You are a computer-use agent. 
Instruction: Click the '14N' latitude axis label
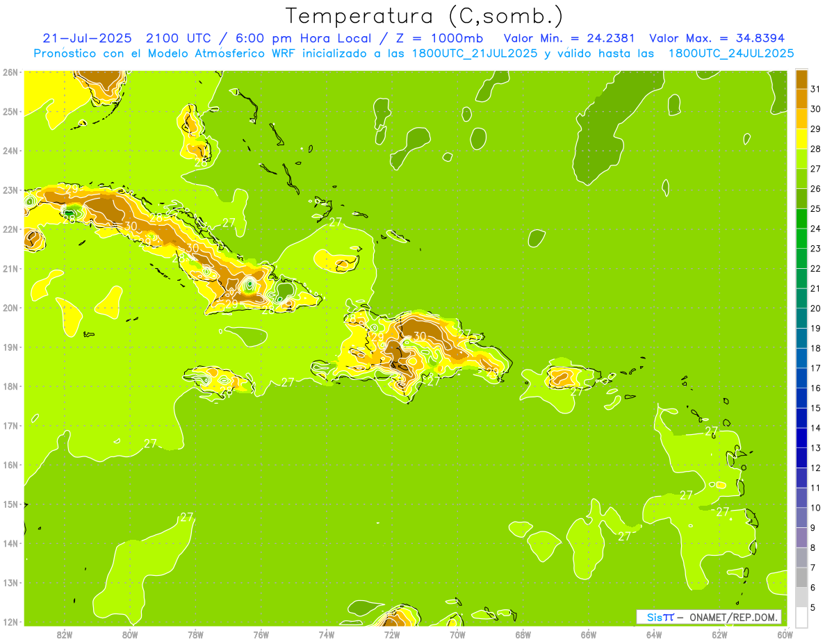tap(10, 543)
